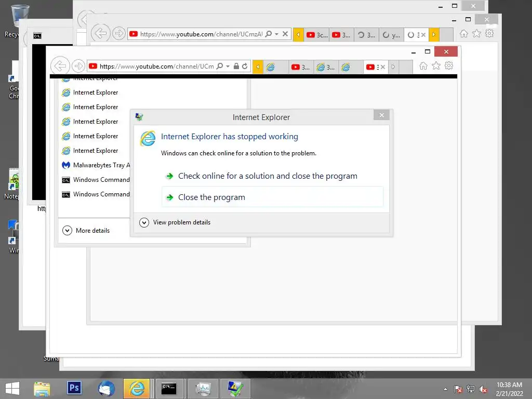Stop loading the page in the rear IE window
This screenshot has height=399, width=532.
(x=285, y=34)
